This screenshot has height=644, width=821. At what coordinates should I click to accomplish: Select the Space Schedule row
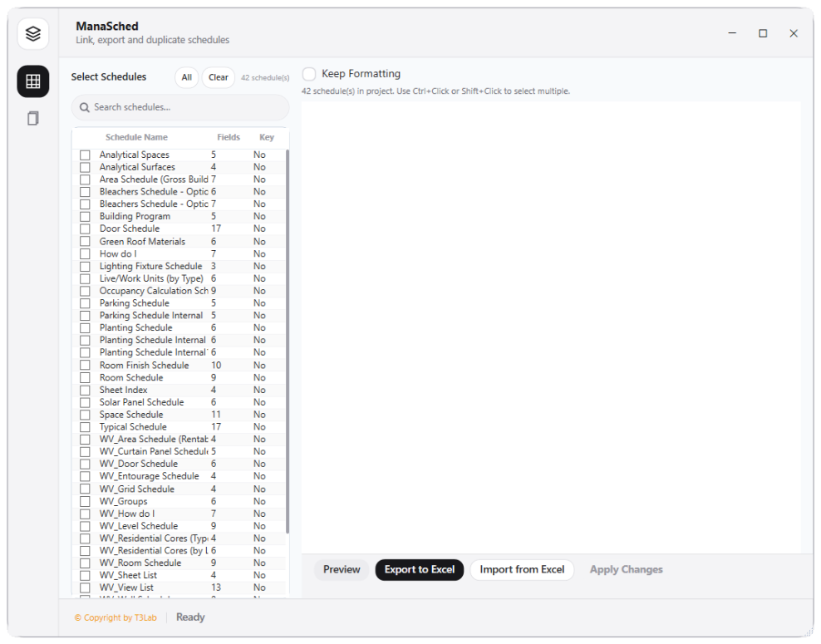(179, 415)
